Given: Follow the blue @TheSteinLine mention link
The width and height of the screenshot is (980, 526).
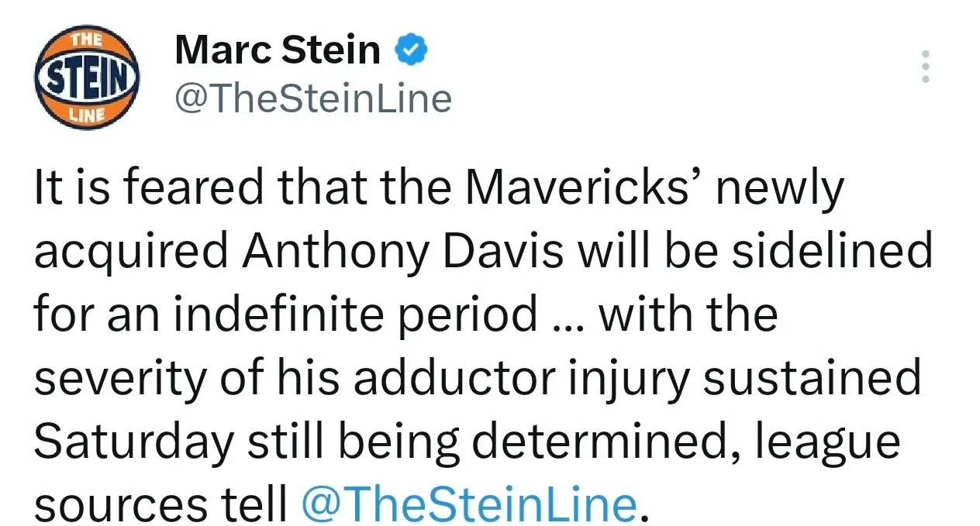Looking at the screenshot, I should (x=468, y=504).
